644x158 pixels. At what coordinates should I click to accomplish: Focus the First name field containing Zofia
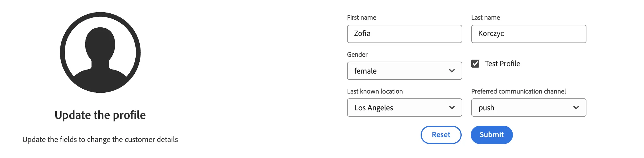(x=404, y=34)
